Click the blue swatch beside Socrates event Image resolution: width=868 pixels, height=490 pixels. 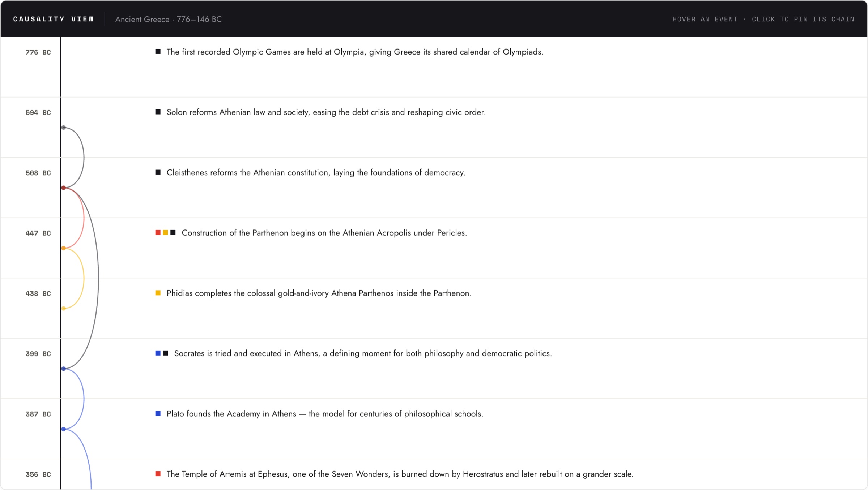coord(158,353)
